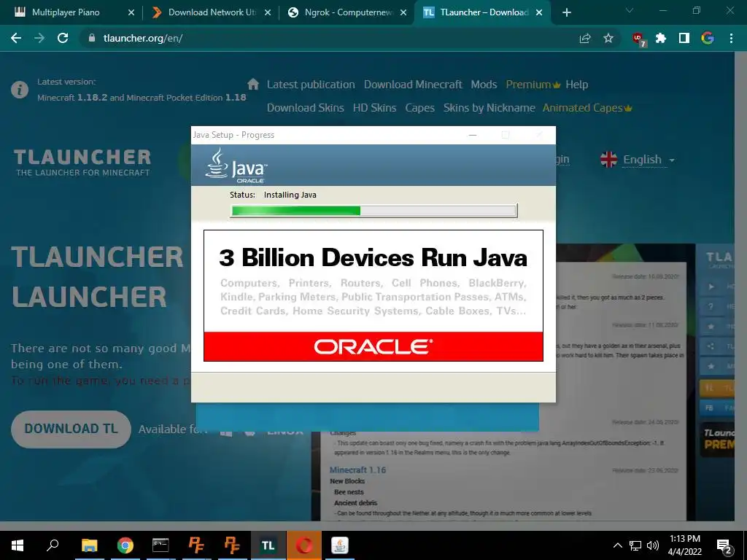
Task: Select the TLauncher – Download tab
Action: (x=484, y=12)
